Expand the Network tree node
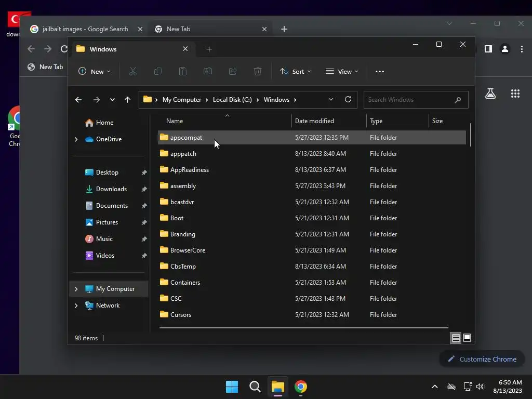 (76, 305)
